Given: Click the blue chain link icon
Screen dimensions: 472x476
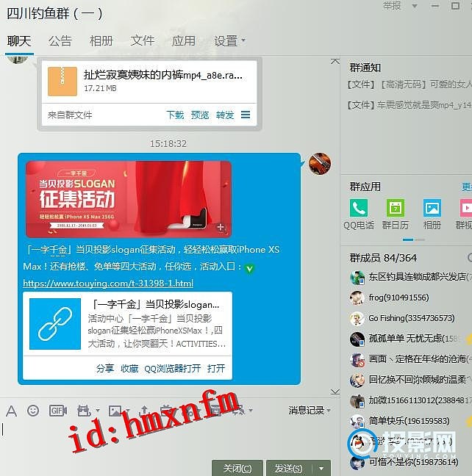Looking at the screenshot, I should click(x=55, y=324).
